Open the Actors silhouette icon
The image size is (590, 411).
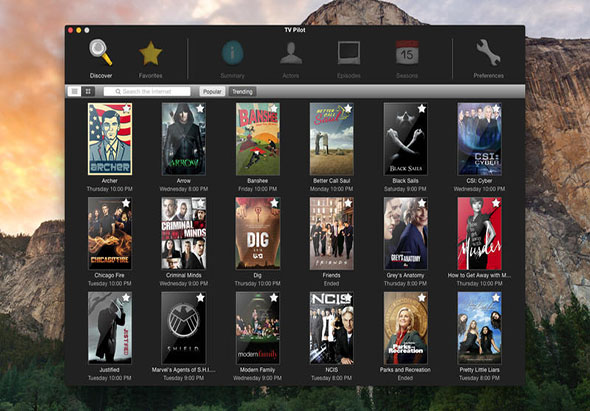point(291,53)
